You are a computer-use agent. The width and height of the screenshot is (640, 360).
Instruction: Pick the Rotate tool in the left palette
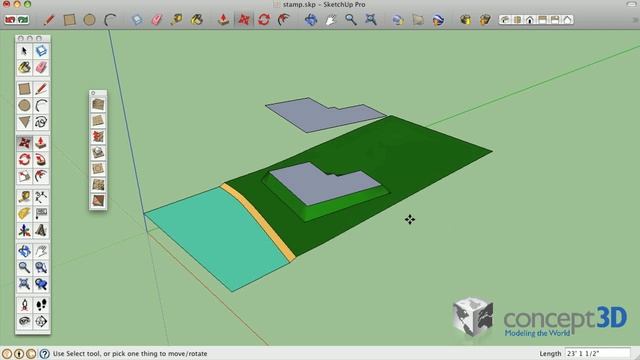[x=24, y=159]
